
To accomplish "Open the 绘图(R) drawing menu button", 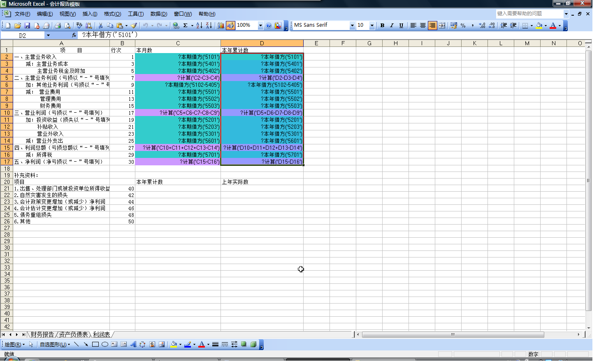I will tap(15, 344).
